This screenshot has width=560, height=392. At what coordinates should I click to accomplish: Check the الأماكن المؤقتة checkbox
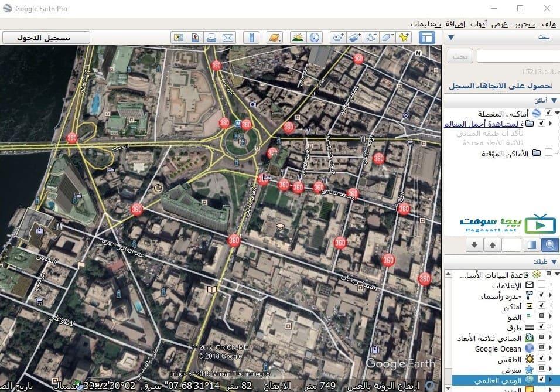click(x=548, y=152)
